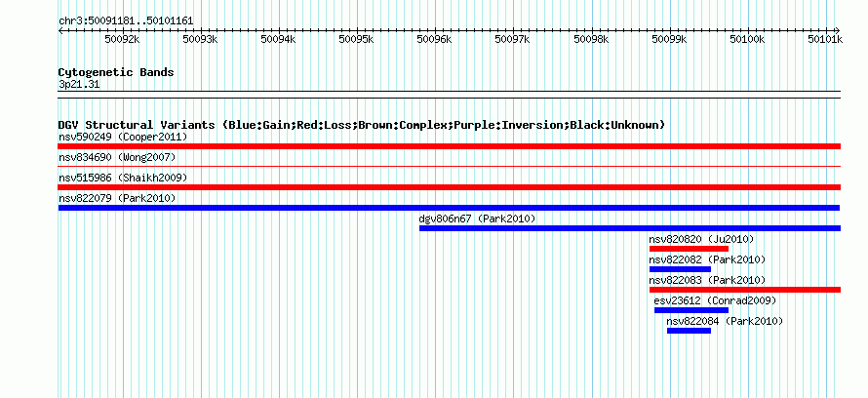Click the DGV Structural Variants track title

[x=362, y=125]
